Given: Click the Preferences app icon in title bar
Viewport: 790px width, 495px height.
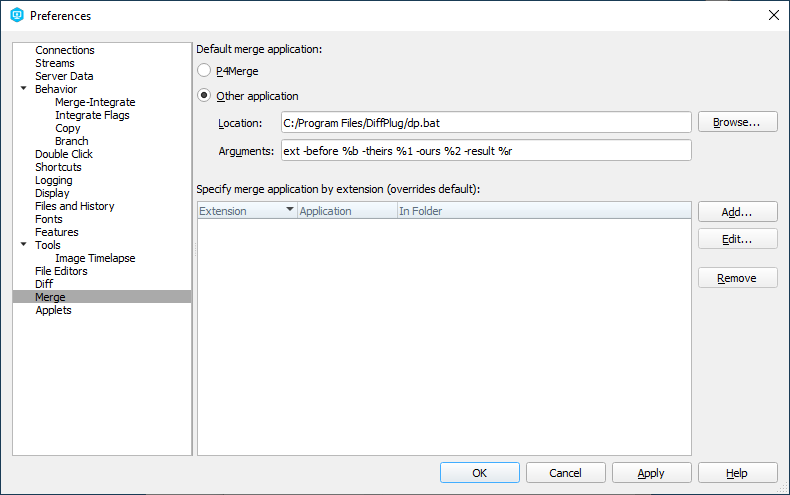Looking at the screenshot, I should 16,15.
